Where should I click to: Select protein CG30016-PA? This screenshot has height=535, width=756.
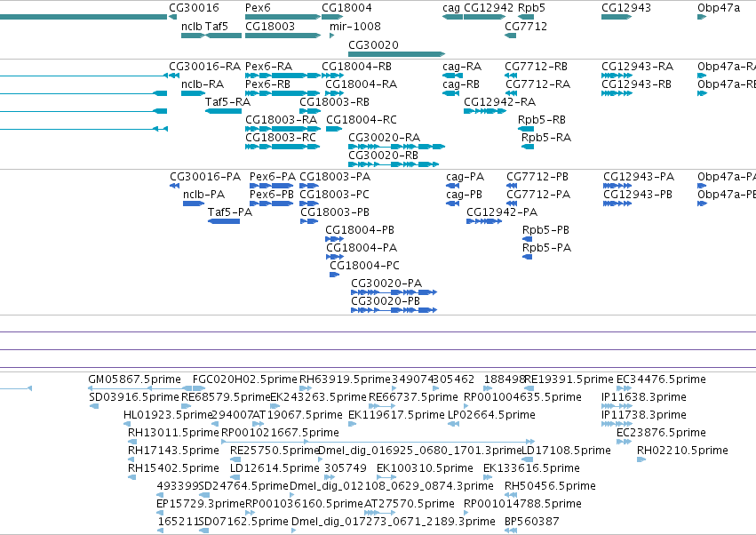click(205, 177)
